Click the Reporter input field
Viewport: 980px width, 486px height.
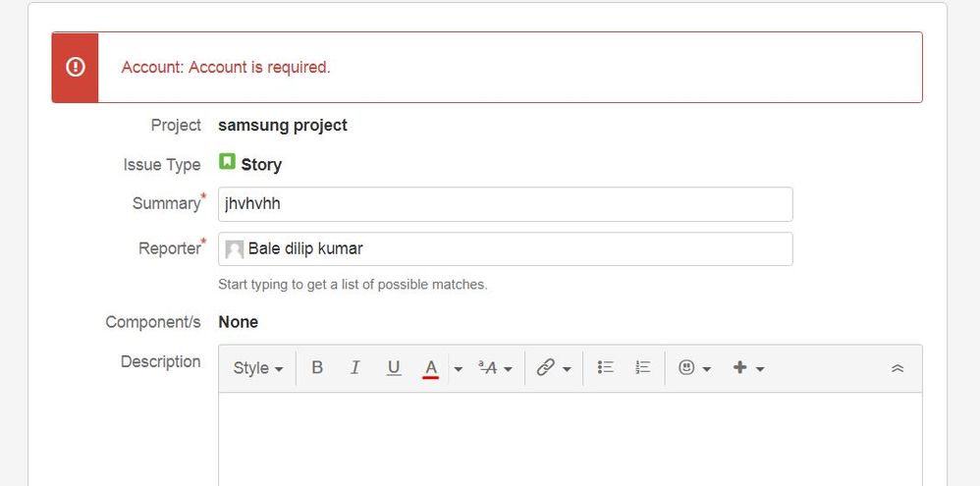(x=505, y=248)
